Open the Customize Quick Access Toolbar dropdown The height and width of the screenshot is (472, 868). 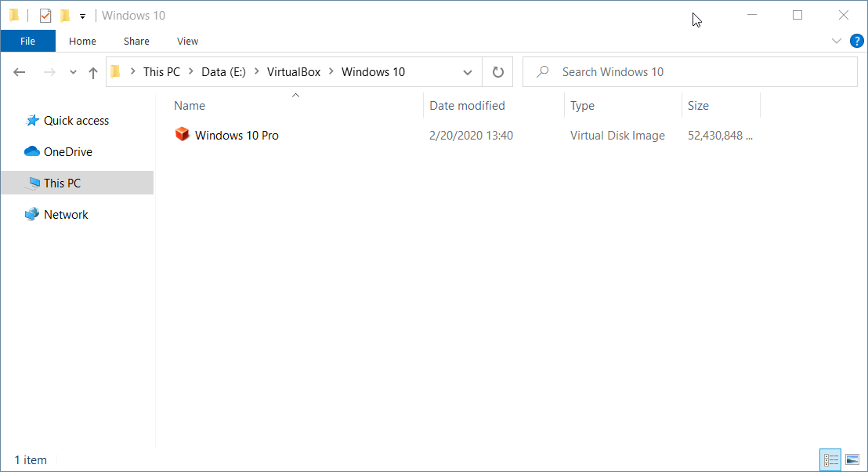pyautogui.click(x=82, y=16)
